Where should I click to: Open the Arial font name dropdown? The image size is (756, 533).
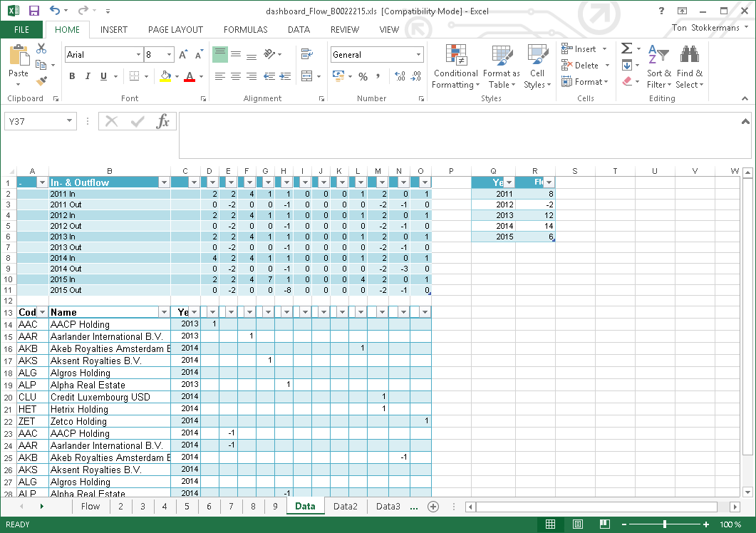coord(138,54)
